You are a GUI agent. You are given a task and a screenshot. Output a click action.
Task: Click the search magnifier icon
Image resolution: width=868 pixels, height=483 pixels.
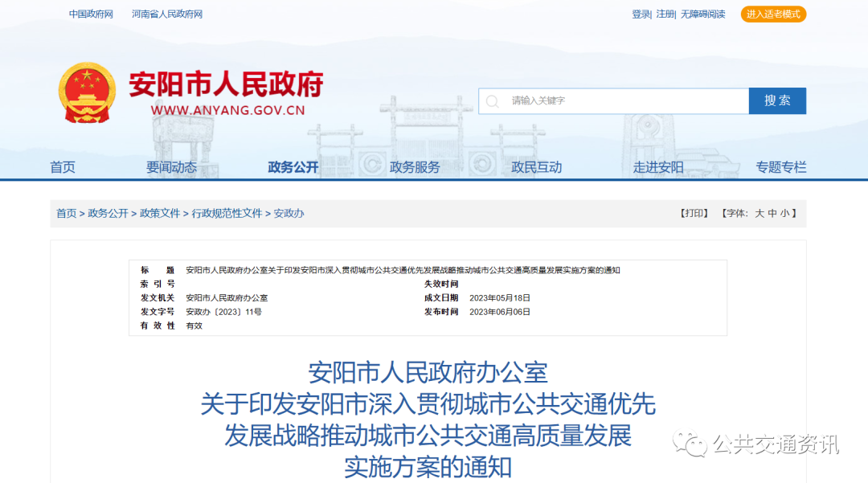pos(492,100)
